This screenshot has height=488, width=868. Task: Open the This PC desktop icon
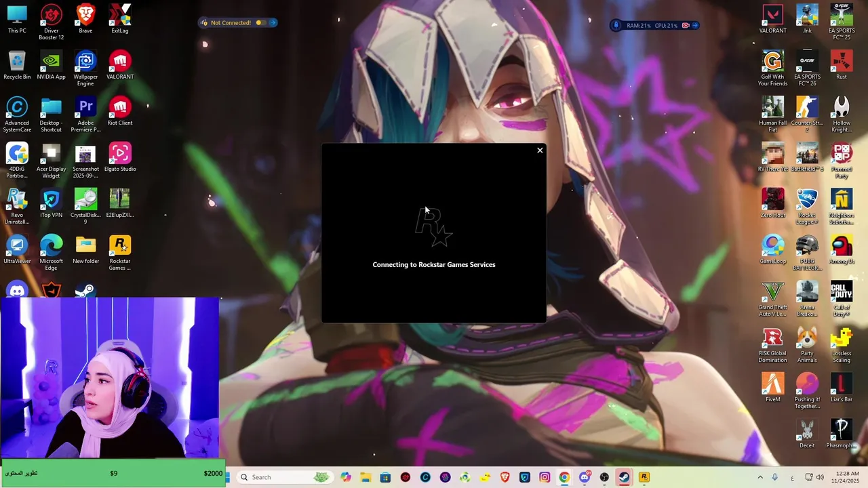point(17,19)
